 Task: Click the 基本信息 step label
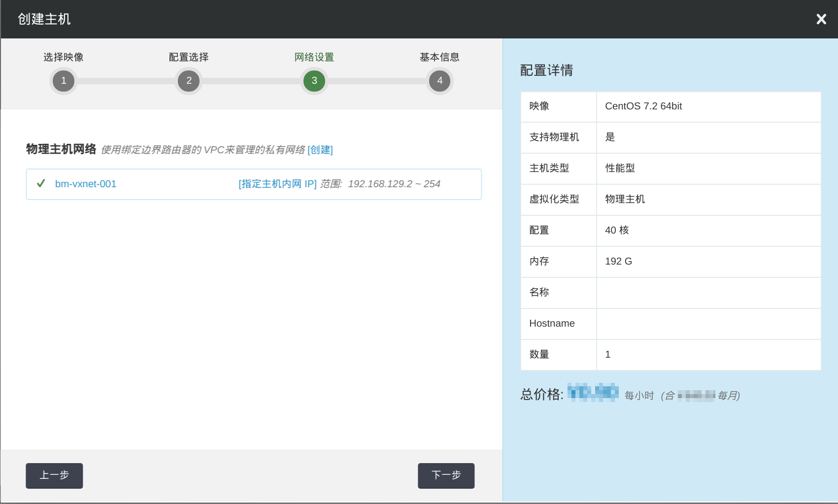(x=439, y=57)
